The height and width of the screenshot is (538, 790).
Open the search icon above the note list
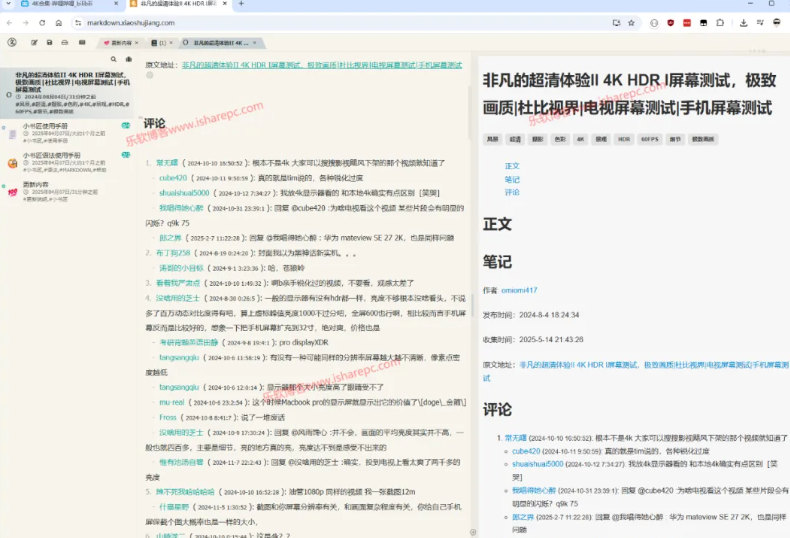pos(114,59)
